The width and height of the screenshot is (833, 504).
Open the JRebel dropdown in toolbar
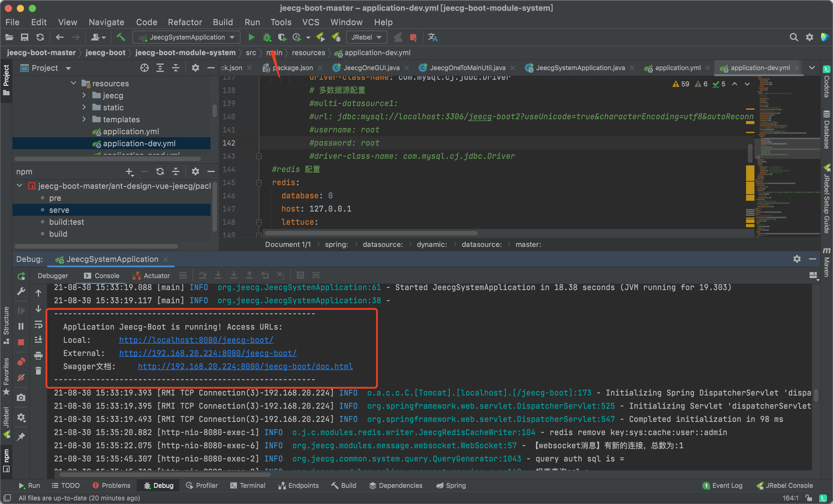[x=366, y=37]
